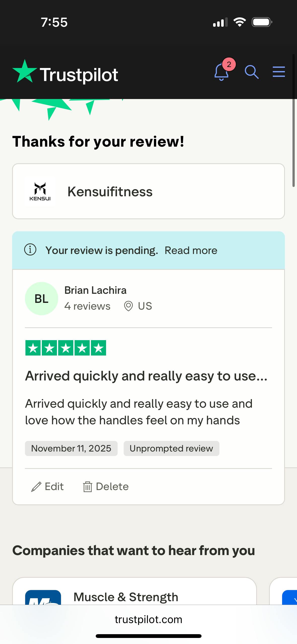Screen dimensions: 297x644
Task: Click the page scrollbar
Action: point(293,121)
